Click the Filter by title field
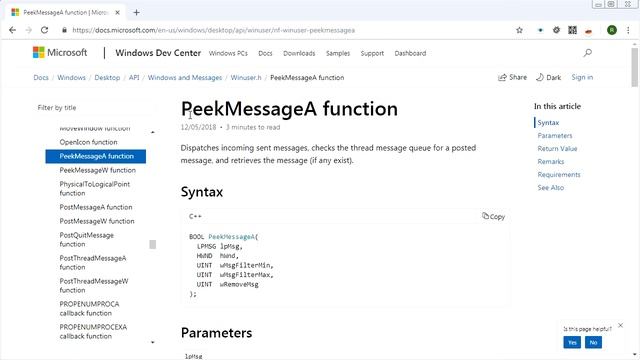The width and height of the screenshot is (640, 360). 96,108
